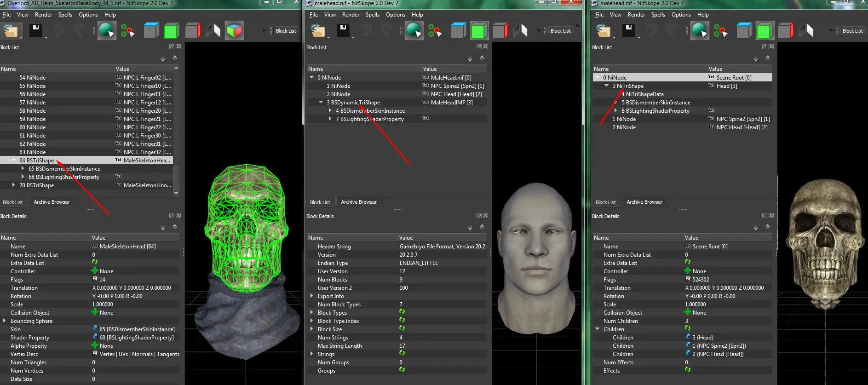Click black-white flip icon in right malehead window
Screen dimensions: 868x385
[806, 31]
